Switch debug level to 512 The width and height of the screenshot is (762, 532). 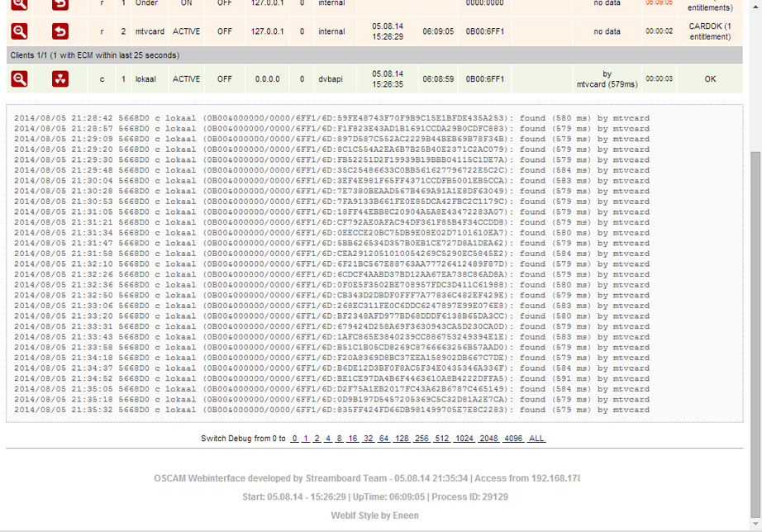(x=442, y=438)
